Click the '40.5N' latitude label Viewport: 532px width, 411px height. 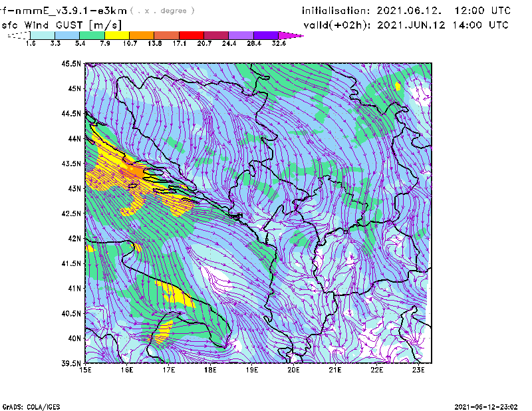[x=71, y=314]
